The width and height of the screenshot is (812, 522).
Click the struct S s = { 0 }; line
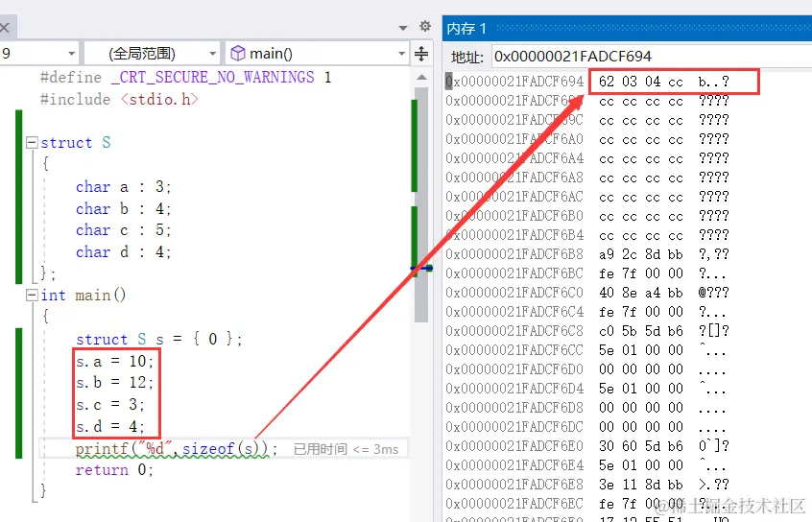point(159,339)
